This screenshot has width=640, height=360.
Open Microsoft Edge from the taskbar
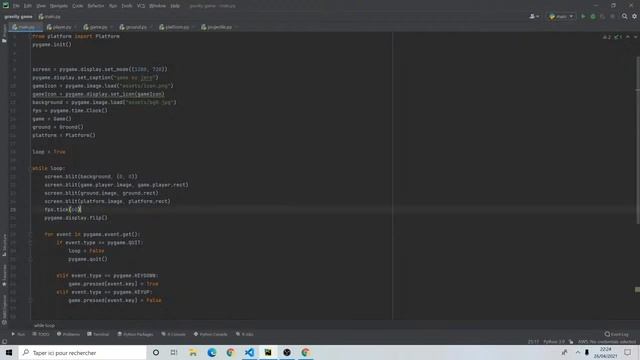(211, 352)
